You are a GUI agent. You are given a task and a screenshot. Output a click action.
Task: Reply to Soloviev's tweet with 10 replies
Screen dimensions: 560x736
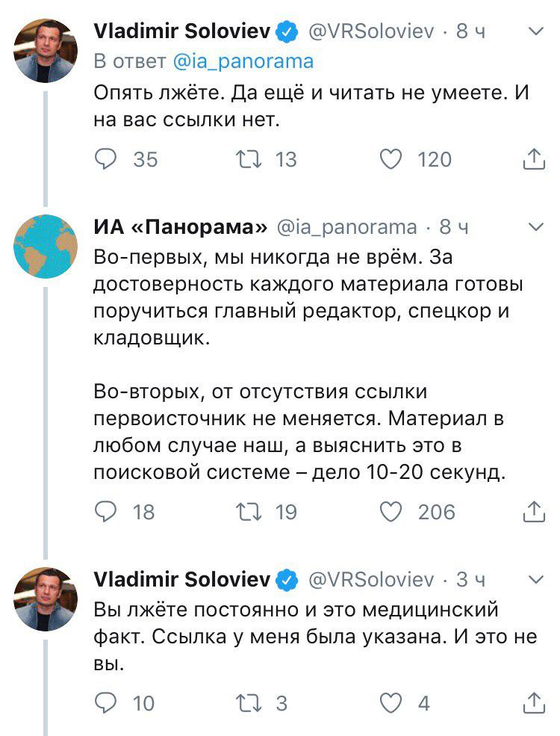pyautogui.click(x=107, y=703)
